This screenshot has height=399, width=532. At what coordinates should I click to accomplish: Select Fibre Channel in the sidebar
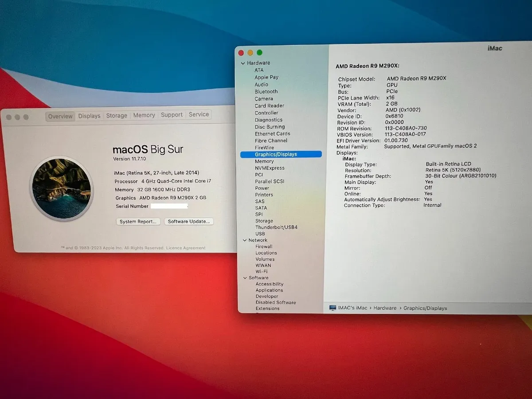pyautogui.click(x=271, y=141)
